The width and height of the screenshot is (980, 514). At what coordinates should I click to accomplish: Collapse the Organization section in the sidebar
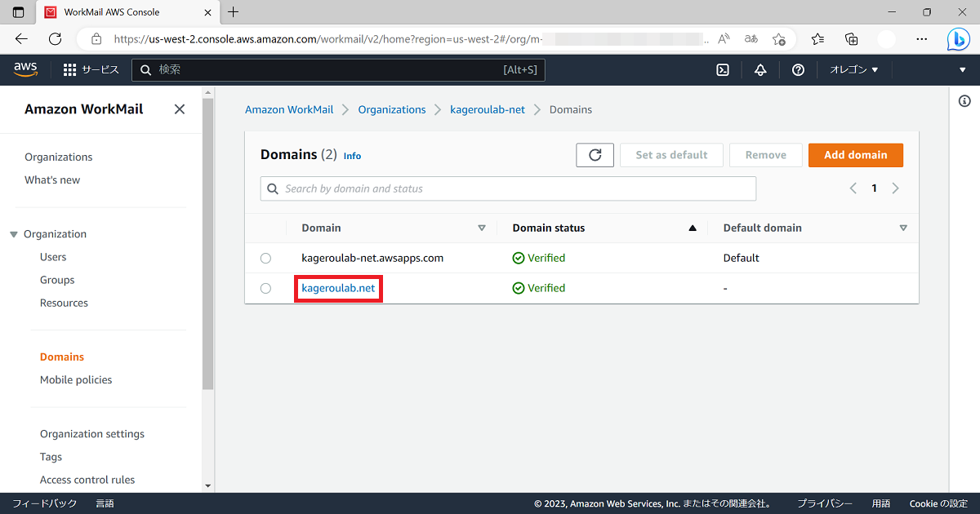point(13,233)
